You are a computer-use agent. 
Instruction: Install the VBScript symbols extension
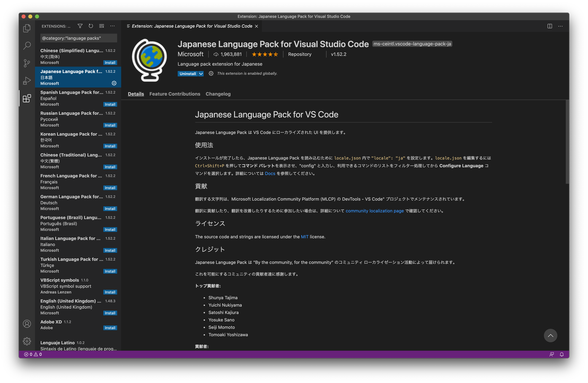[x=110, y=292]
